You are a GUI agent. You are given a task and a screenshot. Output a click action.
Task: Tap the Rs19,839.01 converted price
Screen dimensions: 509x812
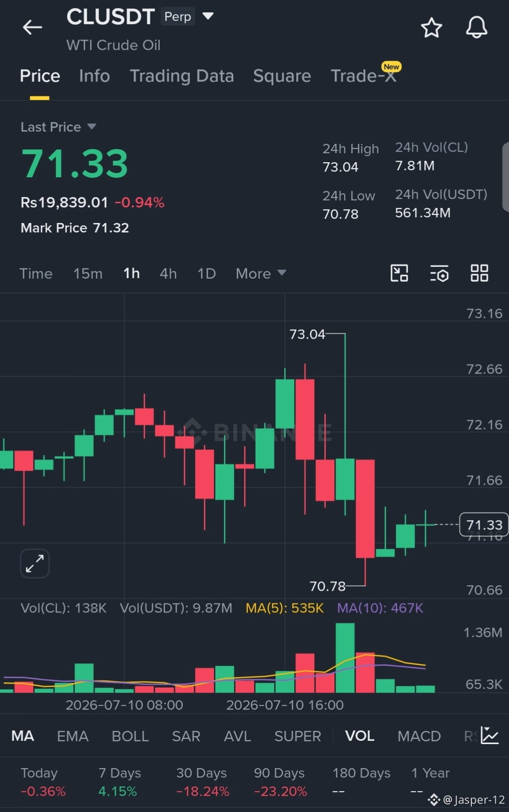pyautogui.click(x=64, y=202)
